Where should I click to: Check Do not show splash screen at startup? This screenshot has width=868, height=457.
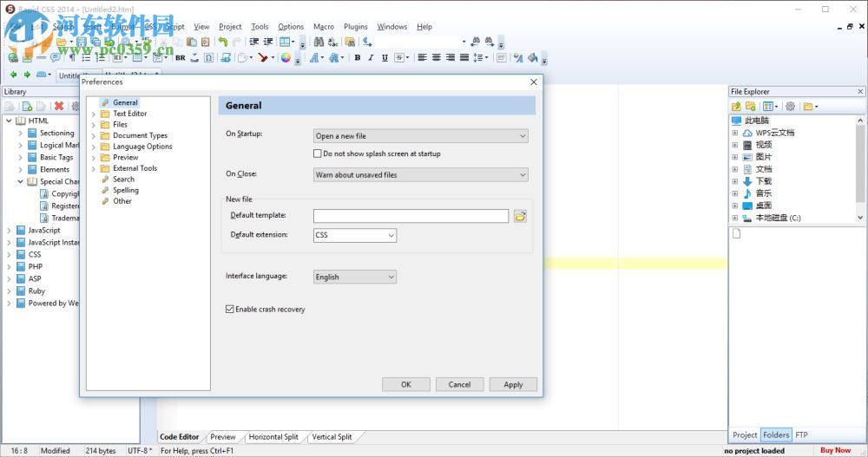pyautogui.click(x=318, y=153)
